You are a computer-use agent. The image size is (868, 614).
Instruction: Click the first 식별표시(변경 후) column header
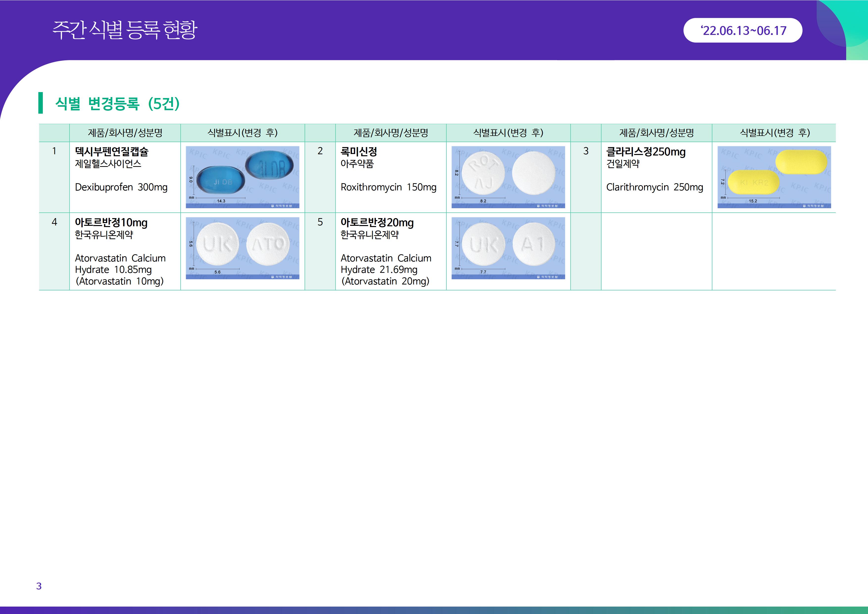(242, 133)
